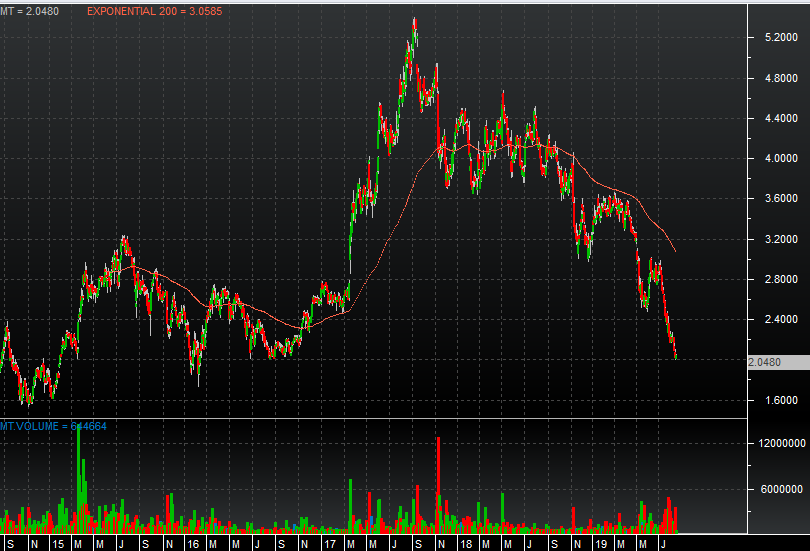Screen dimensions: 810x551
Task: Click the 5.2000 price axis label
Action: coord(781,38)
